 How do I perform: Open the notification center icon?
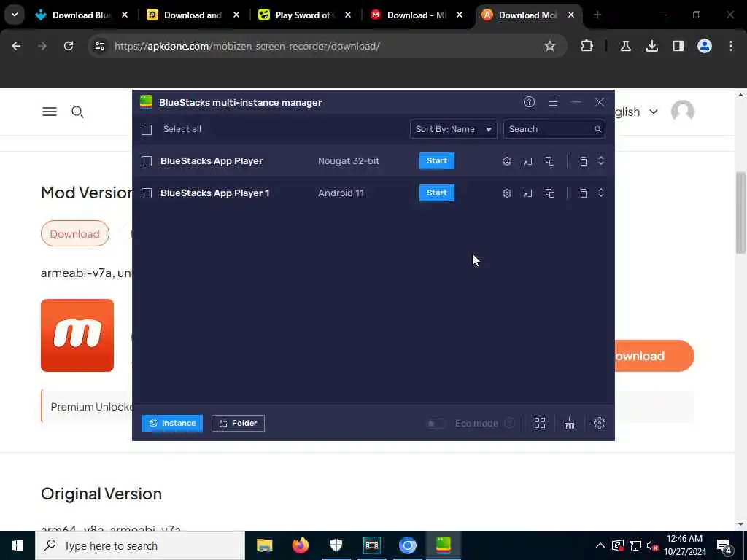coord(724,545)
